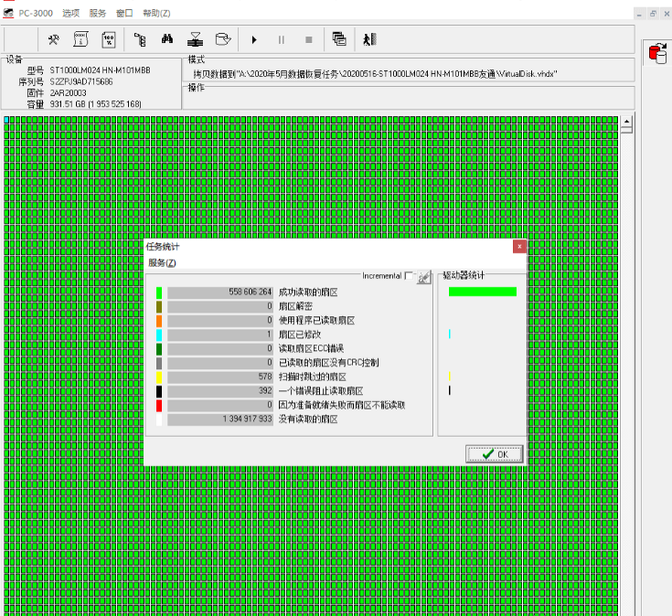The width and height of the screenshot is (672, 616).
Task: Click the cascaded windows icon
Action: [x=339, y=39]
